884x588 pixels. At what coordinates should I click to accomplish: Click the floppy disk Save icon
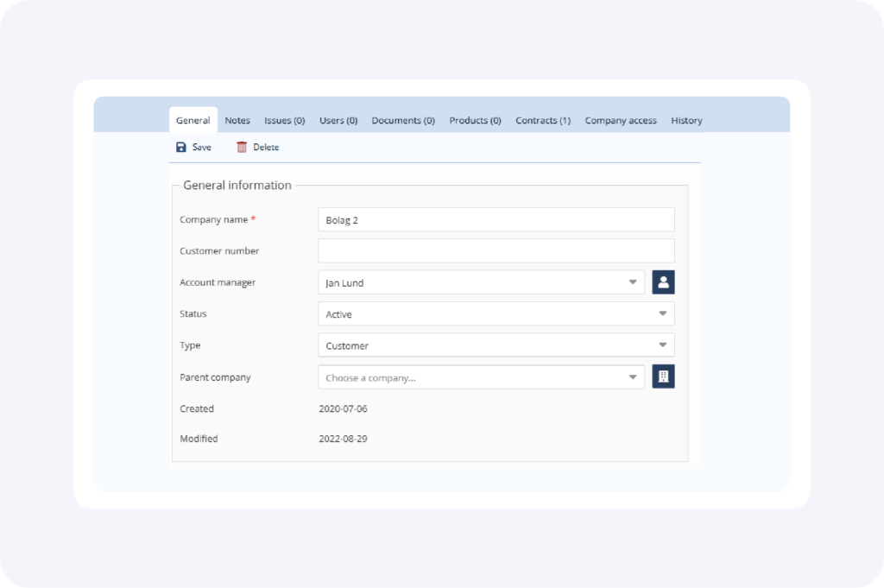[181, 148]
